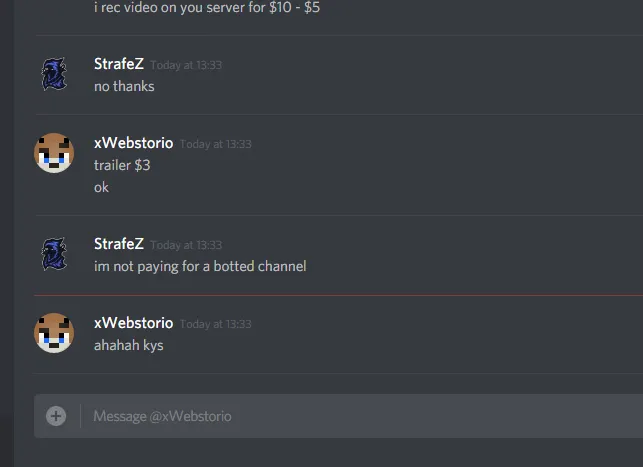Click StrafeZ username above botted channel message

[x=119, y=244]
